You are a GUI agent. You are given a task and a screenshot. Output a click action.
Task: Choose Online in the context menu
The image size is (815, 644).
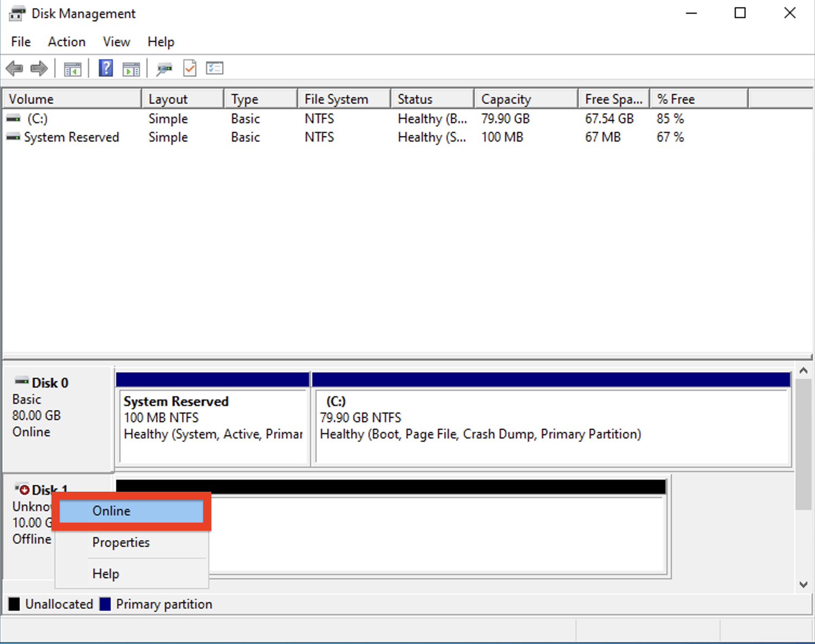pyautogui.click(x=132, y=511)
